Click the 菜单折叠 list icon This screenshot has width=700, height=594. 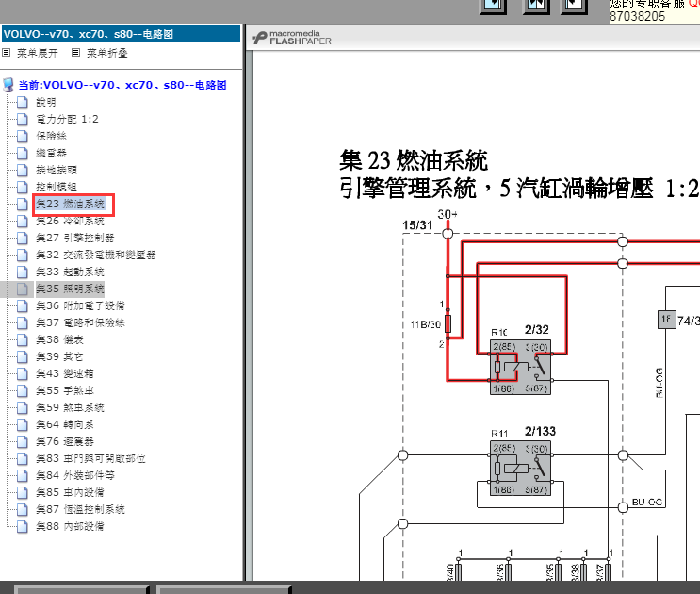76,53
